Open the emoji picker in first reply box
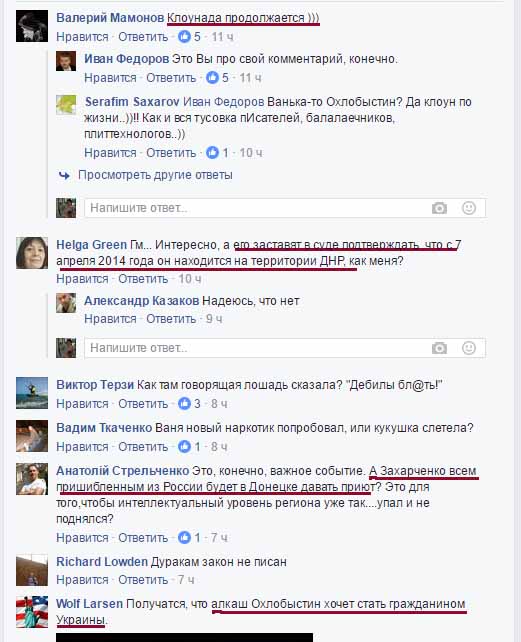The height and width of the screenshot is (642, 521). point(469,208)
